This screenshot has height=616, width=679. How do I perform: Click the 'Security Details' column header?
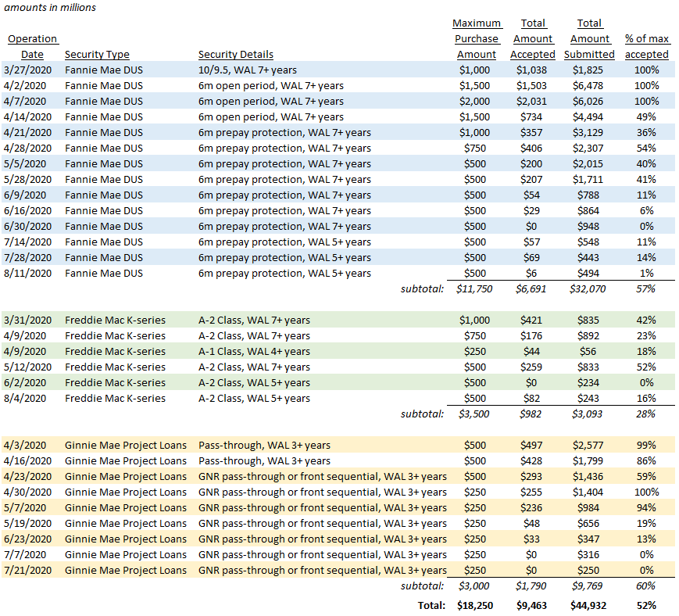(x=236, y=55)
